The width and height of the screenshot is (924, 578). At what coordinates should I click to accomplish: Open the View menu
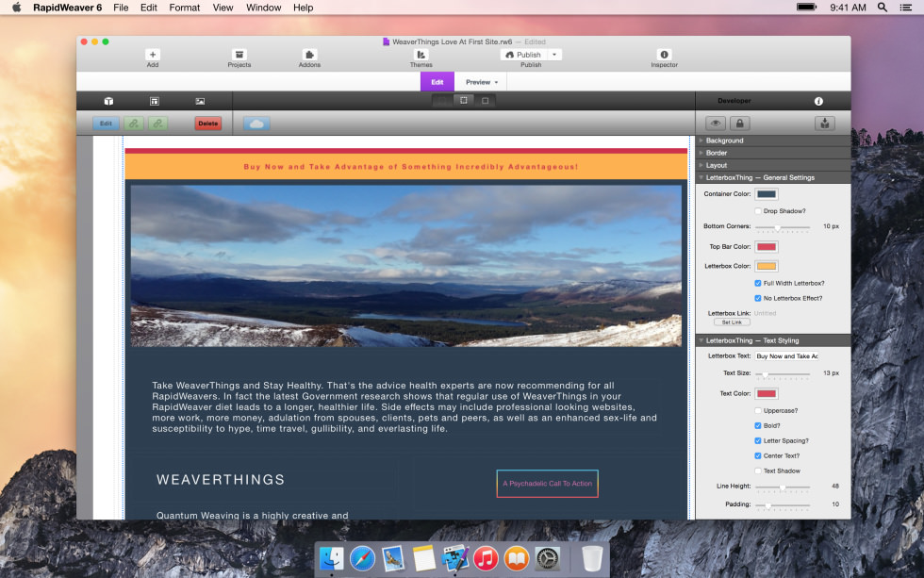[x=223, y=8]
